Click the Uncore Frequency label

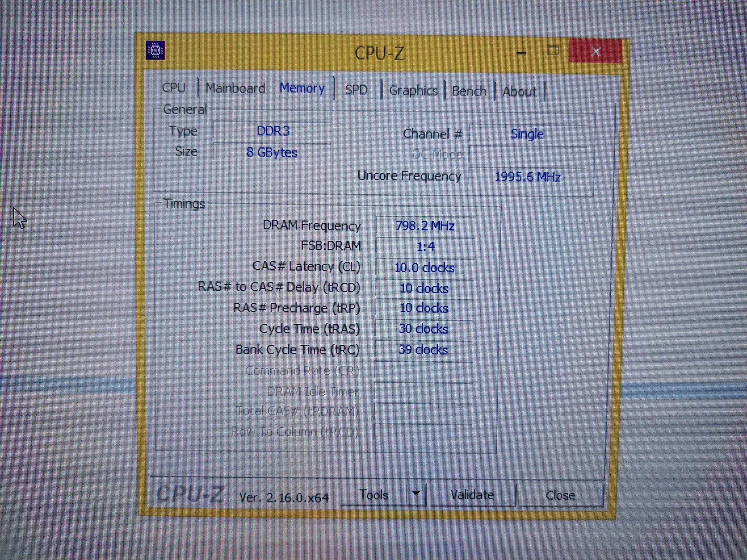click(x=409, y=176)
